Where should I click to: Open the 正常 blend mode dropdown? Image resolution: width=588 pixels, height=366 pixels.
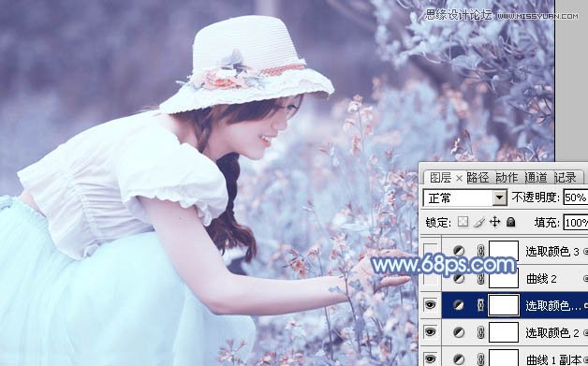(465, 198)
